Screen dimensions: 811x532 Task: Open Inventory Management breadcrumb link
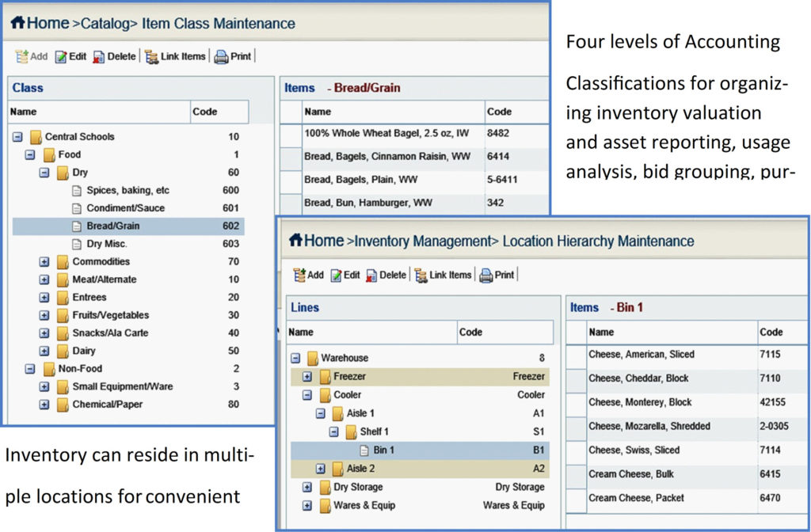(423, 241)
